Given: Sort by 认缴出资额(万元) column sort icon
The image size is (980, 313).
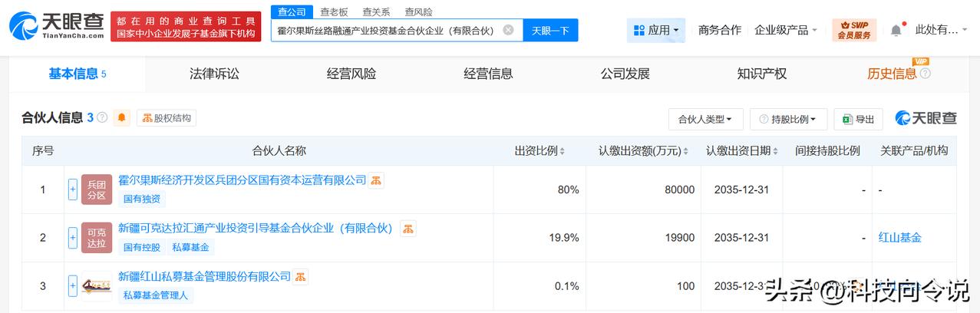Looking at the screenshot, I should coord(685,151).
